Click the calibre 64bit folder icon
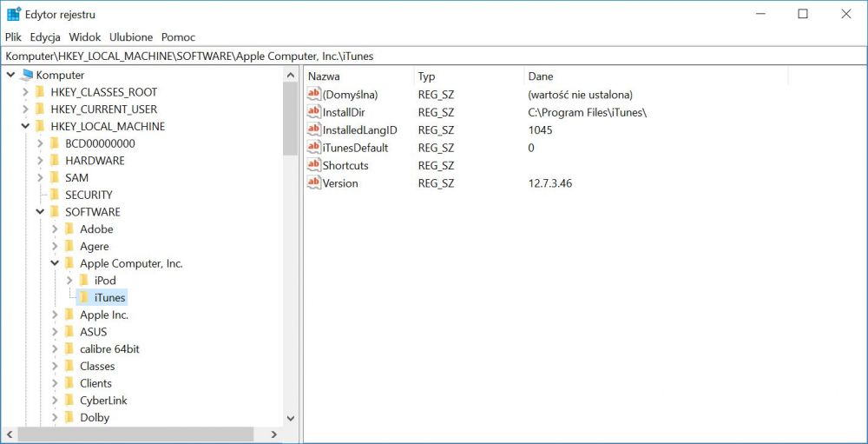 click(69, 349)
